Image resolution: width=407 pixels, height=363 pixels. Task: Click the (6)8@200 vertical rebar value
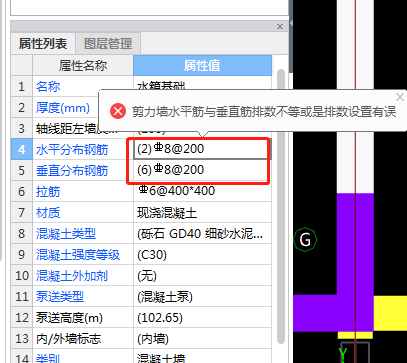(202, 170)
